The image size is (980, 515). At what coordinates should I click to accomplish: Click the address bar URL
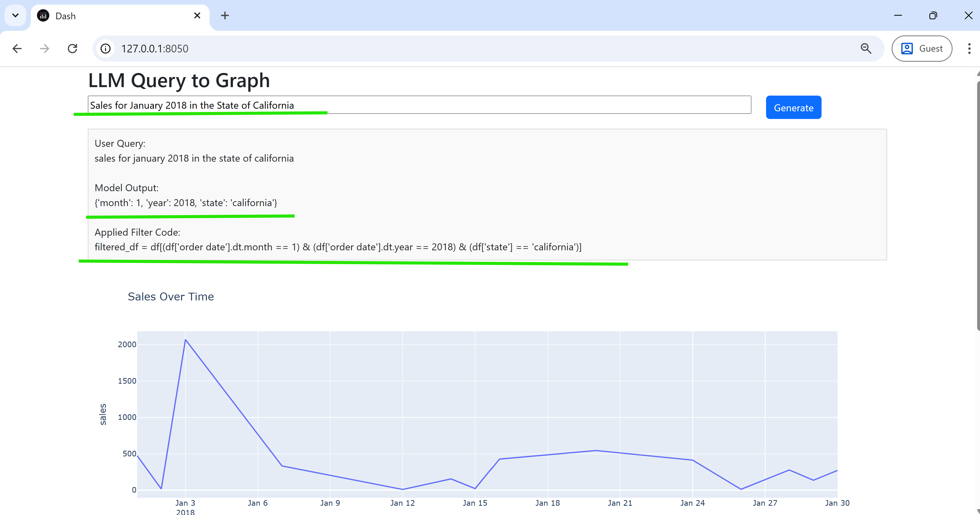tap(154, 49)
